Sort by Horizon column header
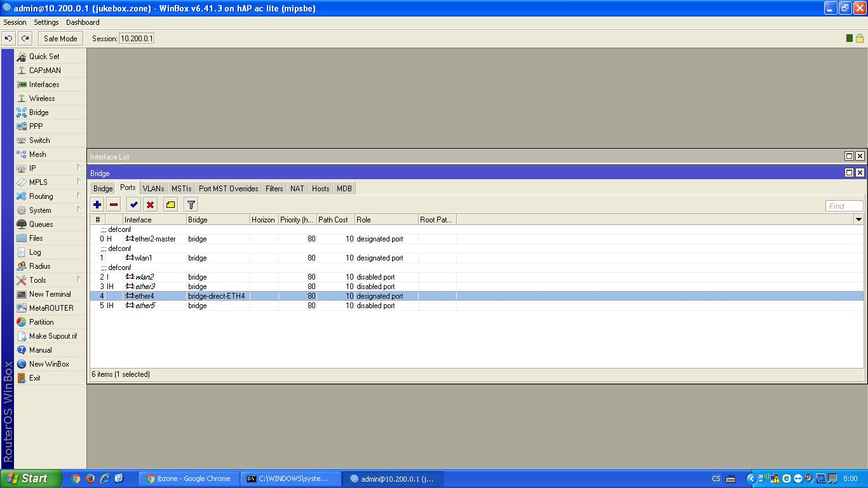The width and height of the screenshot is (868, 488). (x=263, y=220)
